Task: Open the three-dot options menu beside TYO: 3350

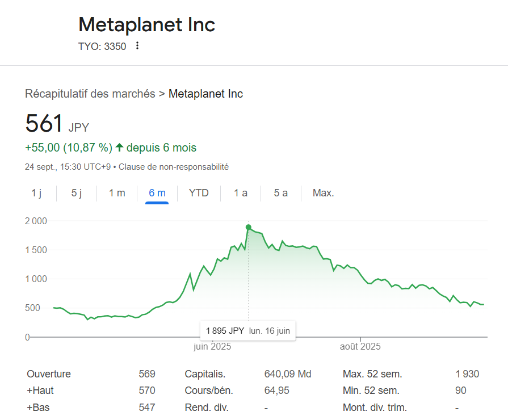Action: click(x=137, y=46)
